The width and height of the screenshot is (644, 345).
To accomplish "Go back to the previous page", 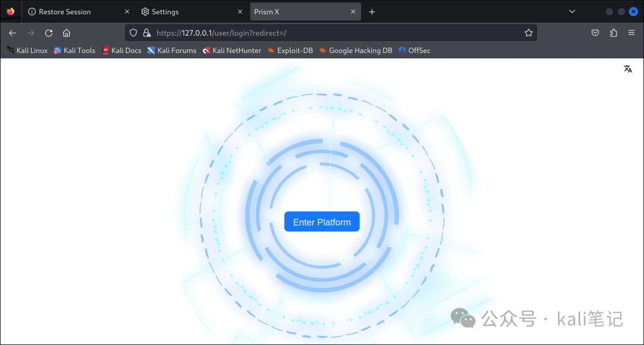I will point(13,33).
